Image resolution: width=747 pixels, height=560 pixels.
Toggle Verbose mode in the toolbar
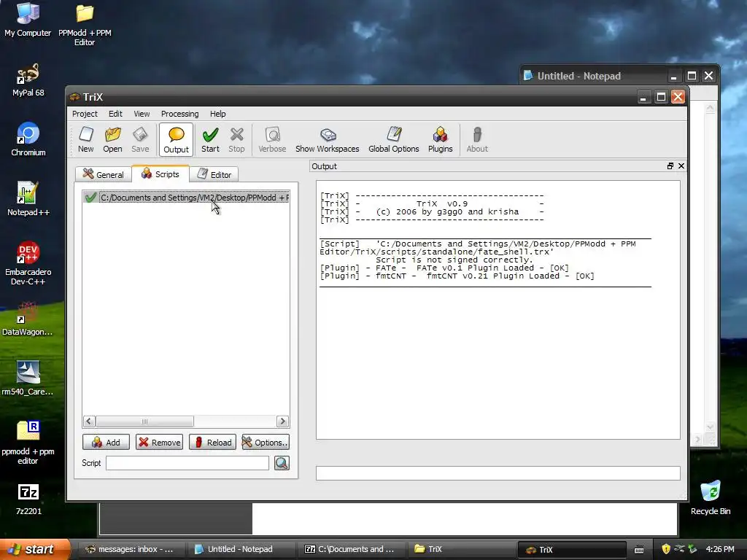pyautogui.click(x=272, y=139)
